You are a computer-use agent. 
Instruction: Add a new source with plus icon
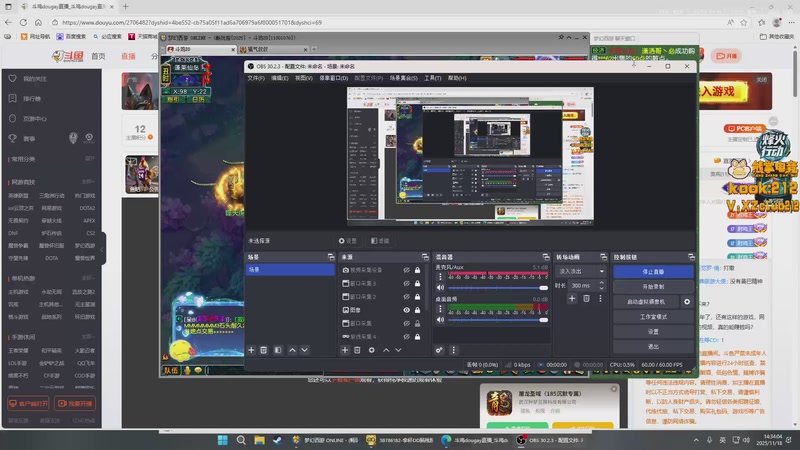click(345, 350)
